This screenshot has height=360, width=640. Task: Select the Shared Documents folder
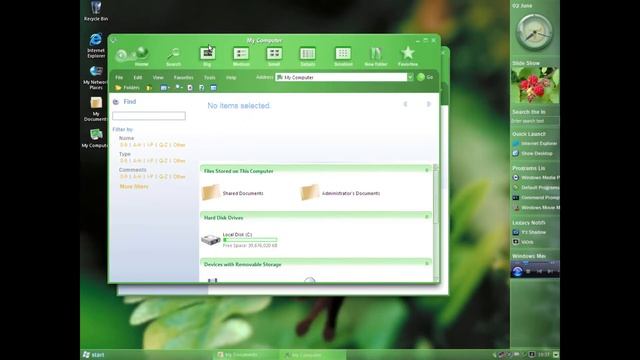click(x=233, y=193)
